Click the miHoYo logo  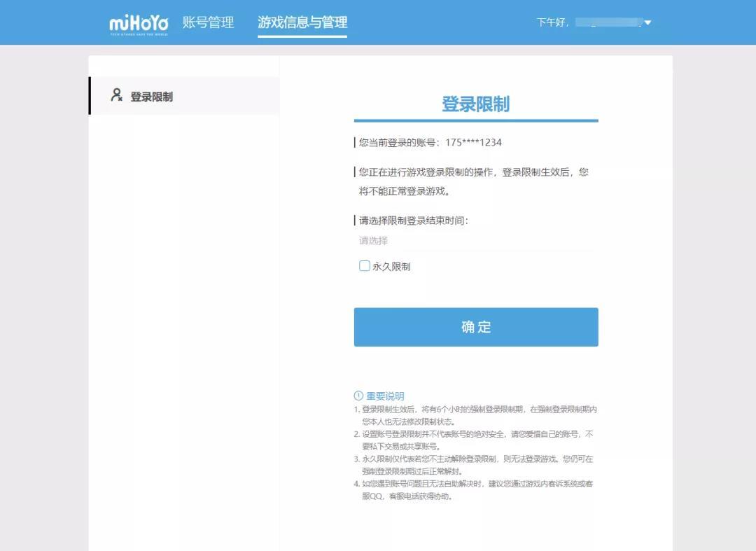pos(139,24)
